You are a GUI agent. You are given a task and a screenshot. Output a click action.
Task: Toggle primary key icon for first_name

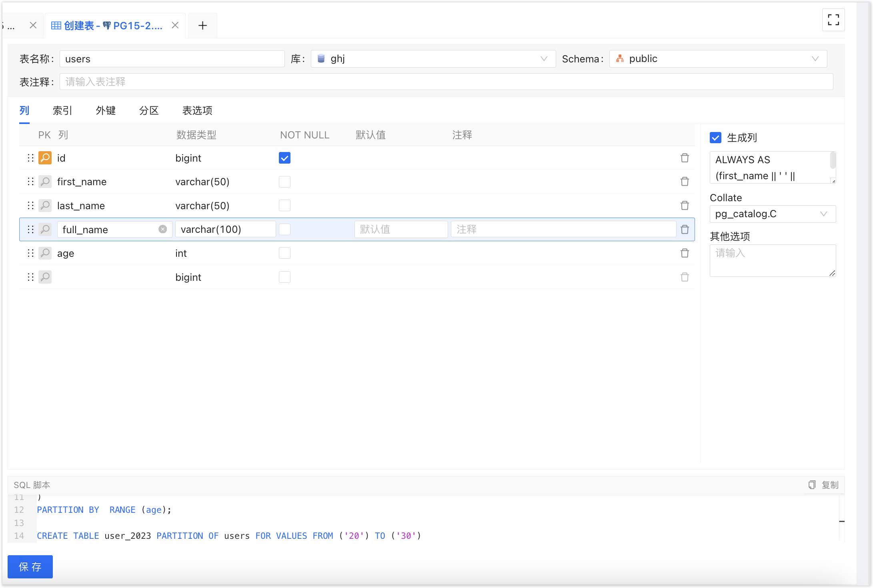(45, 182)
